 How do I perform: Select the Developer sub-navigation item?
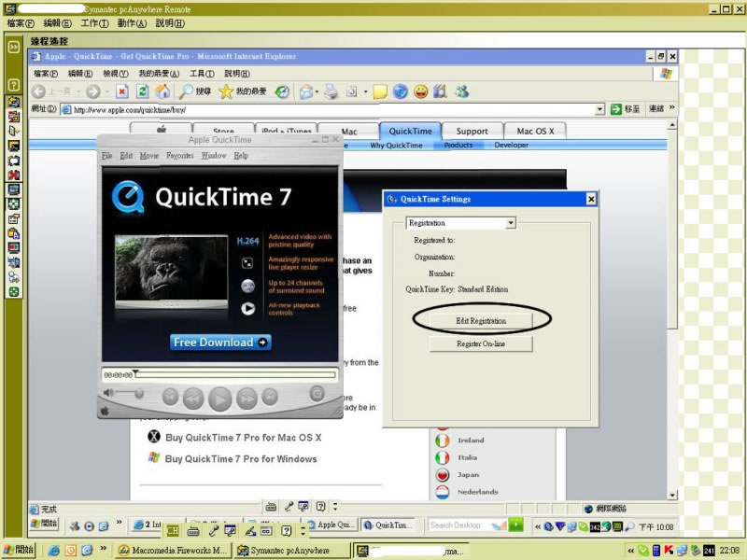coord(511,145)
